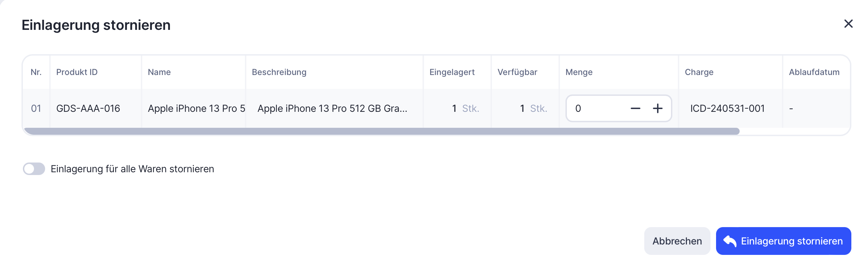Confirm with the blue Einlagerung stornieren button
The height and width of the screenshot is (266, 868).
pos(783,241)
